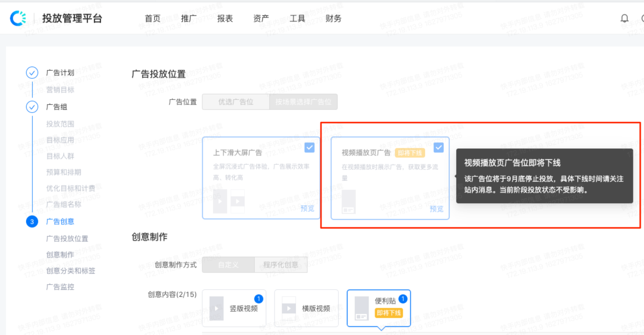Viewport: 644px width, 335px height.
Task: Uncheck the 视频播放页广告 placement checkbox
Action: (439, 147)
